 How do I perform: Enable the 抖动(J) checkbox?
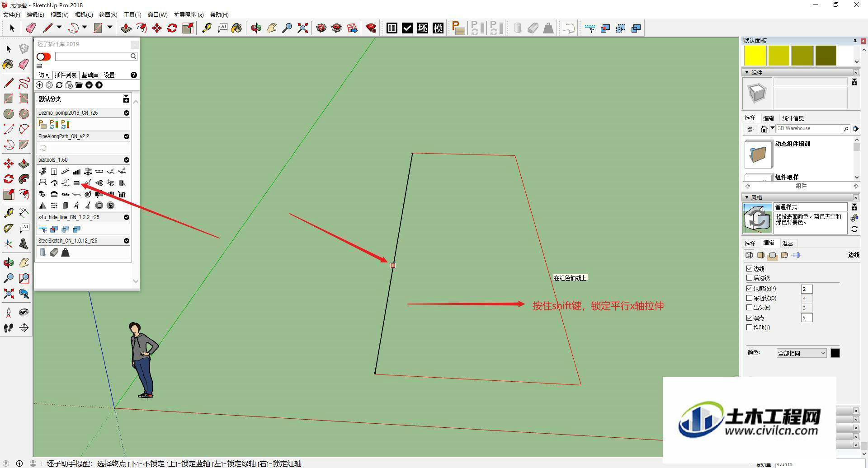point(749,328)
